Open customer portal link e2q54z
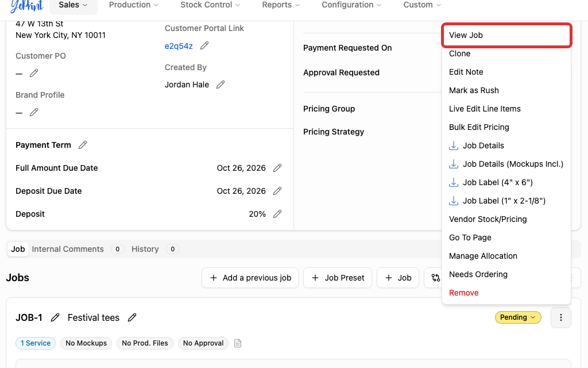The width and height of the screenshot is (588, 368). (x=179, y=46)
